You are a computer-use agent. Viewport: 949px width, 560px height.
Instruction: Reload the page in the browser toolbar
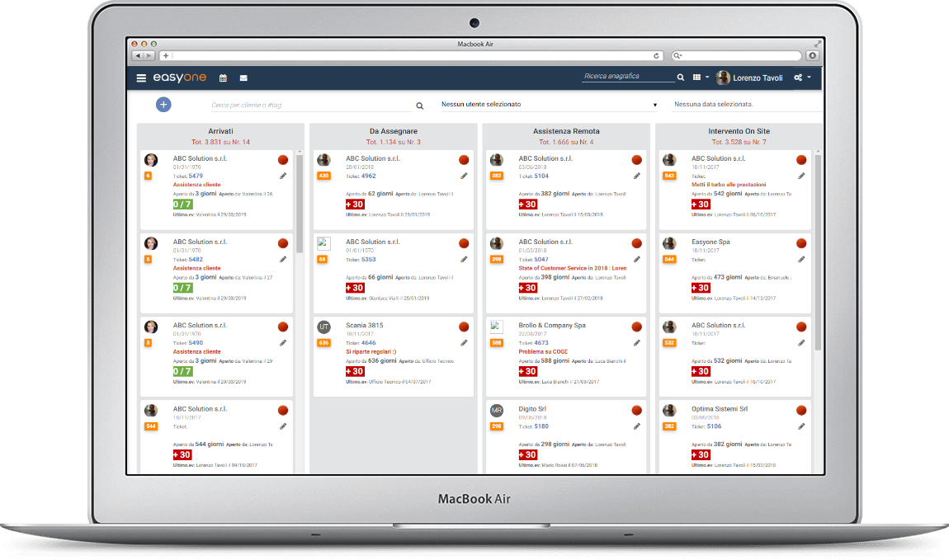656,55
